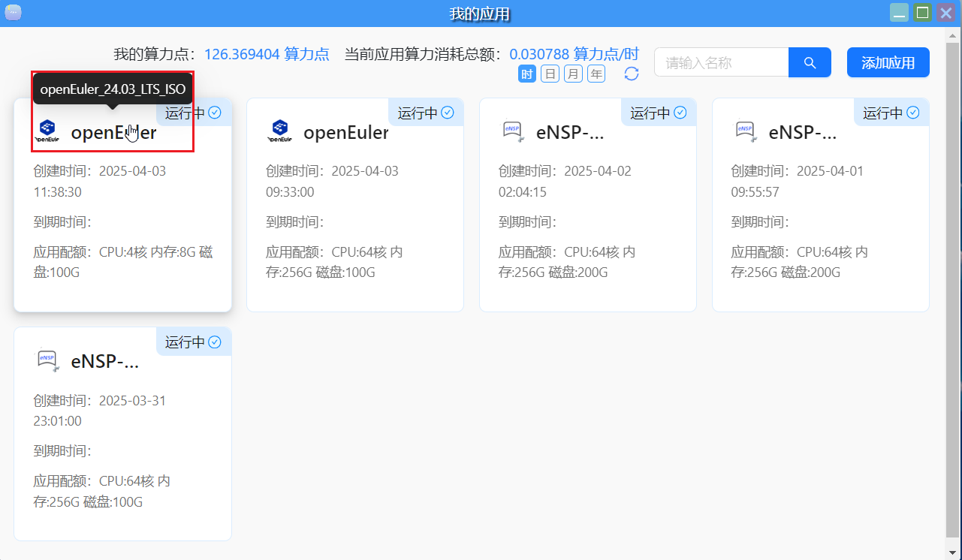The width and height of the screenshot is (962, 560).
Task: Open the eNSP-... title on the 2025-03-31 card
Action: (x=105, y=361)
